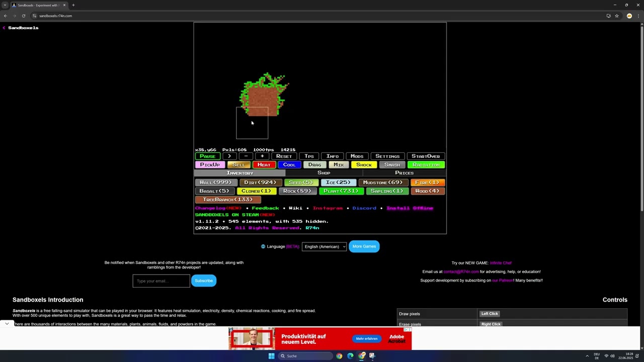The image size is (644, 362).
Task: Pick the Fire(1) element
Action: pos(427,183)
